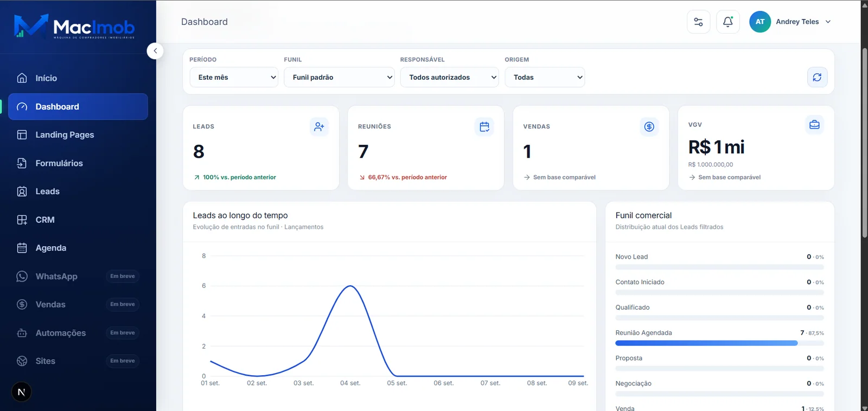Open the Responsável dropdown
The image size is (868, 411).
(449, 77)
